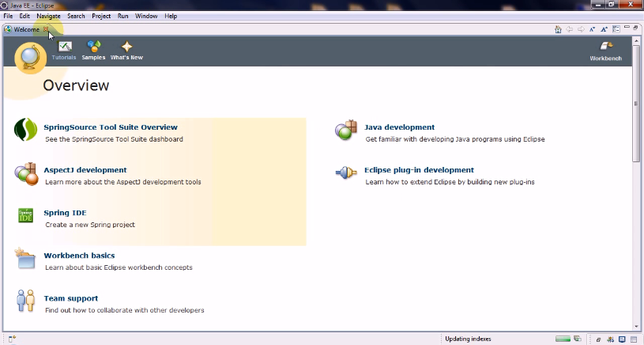Open the Java development link
The height and width of the screenshot is (345, 644).
point(399,127)
